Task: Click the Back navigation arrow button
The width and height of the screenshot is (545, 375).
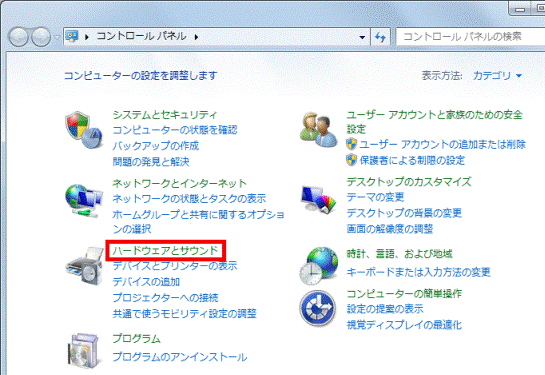Action: (x=18, y=36)
